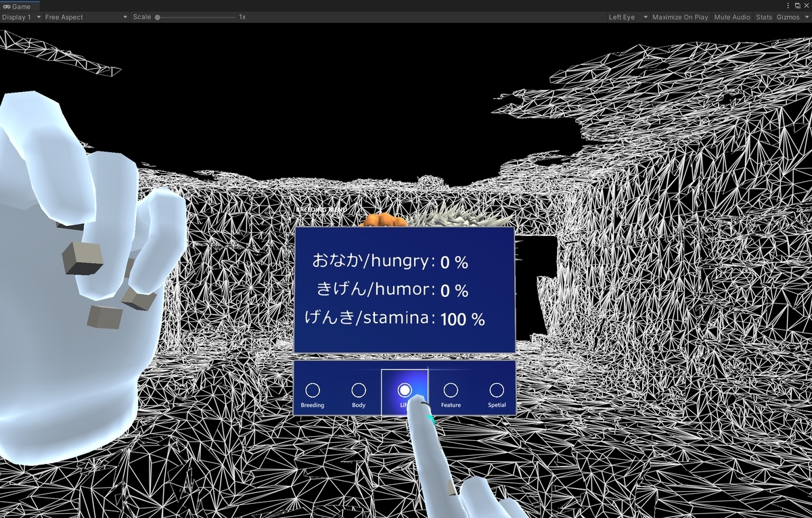Select the Spetial radio button
Image resolution: width=812 pixels, height=518 pixels.
497,390
